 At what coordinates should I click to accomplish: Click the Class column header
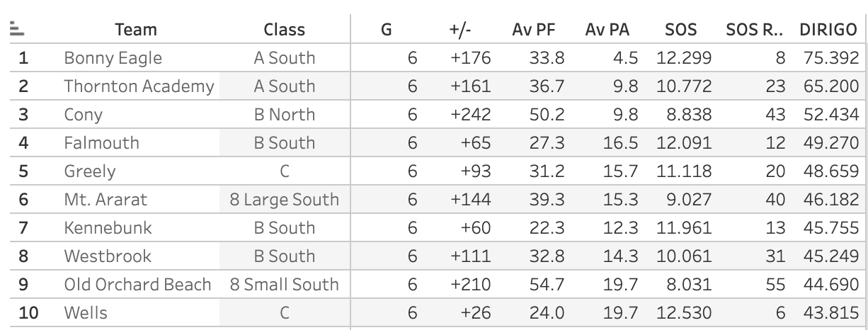pyautogui.click(x=284, y=30)
